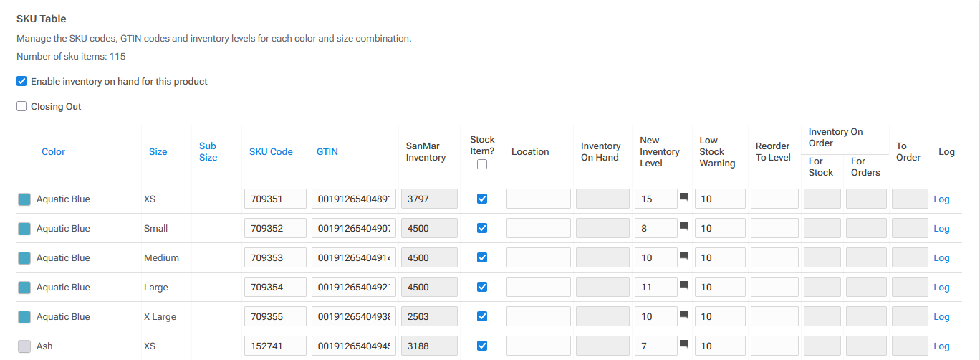This screenshot has width=980, height=360.
Task: Open Log for Aquatic Blue XS row
Action: click(941, 199)
